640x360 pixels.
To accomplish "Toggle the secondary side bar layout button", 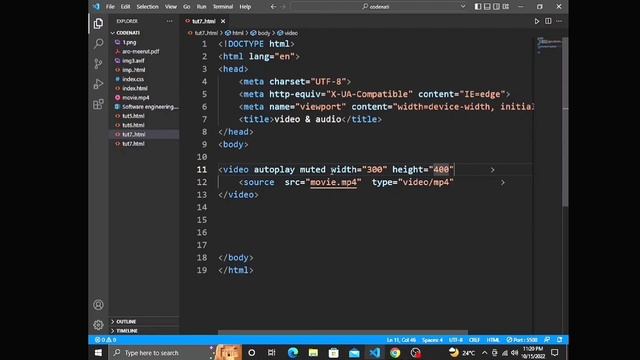I will coord(496,7).
